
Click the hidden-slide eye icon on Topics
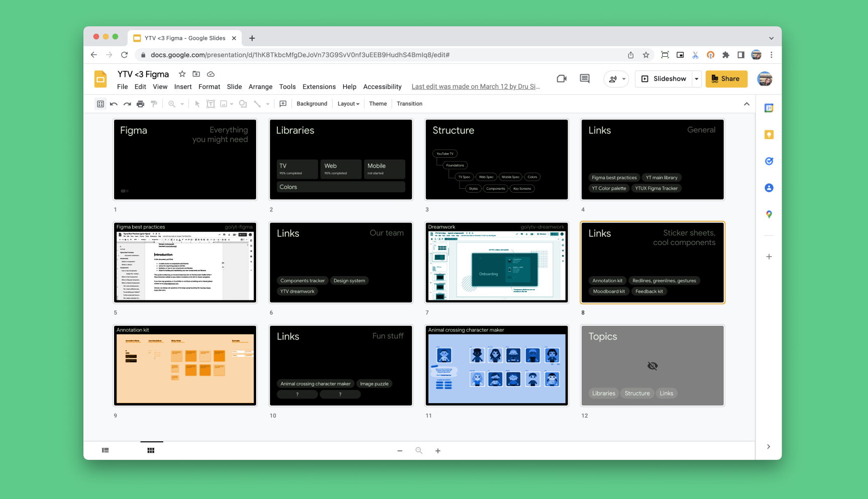[x=653, y=366]
